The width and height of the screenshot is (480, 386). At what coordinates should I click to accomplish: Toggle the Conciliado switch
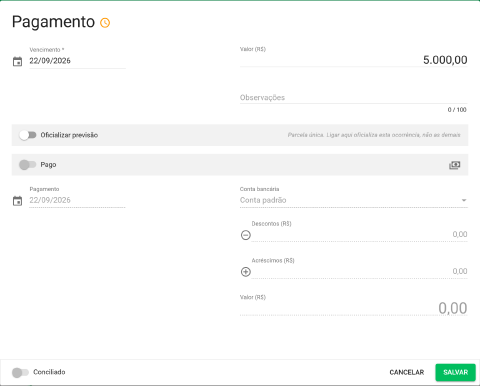point(20,372)
